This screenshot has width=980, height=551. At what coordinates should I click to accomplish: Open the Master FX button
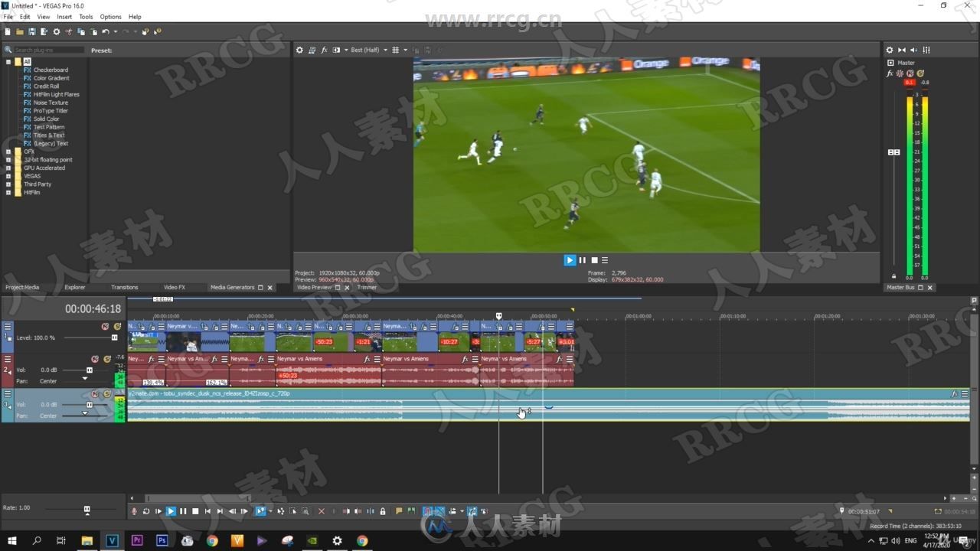pos(890,73)
